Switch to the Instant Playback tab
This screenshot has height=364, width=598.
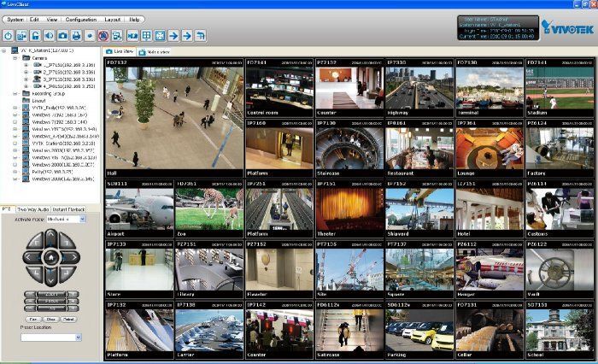(x=69, y=209)
